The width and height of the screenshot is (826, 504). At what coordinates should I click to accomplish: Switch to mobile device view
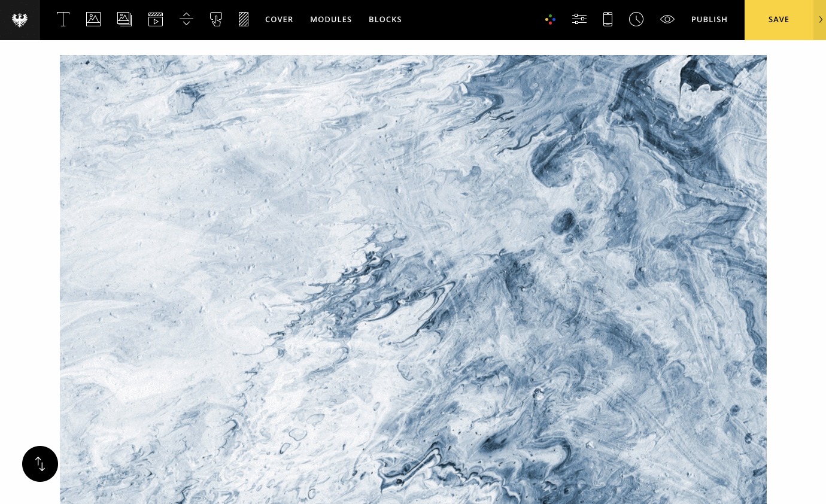(x=608, y=19)
